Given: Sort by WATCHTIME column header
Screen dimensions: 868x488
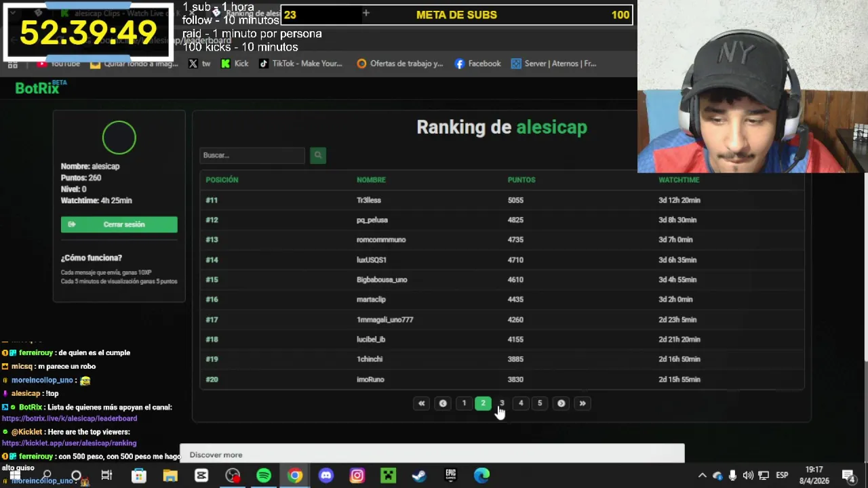Looking at the screenshot, I should point(679,180).
